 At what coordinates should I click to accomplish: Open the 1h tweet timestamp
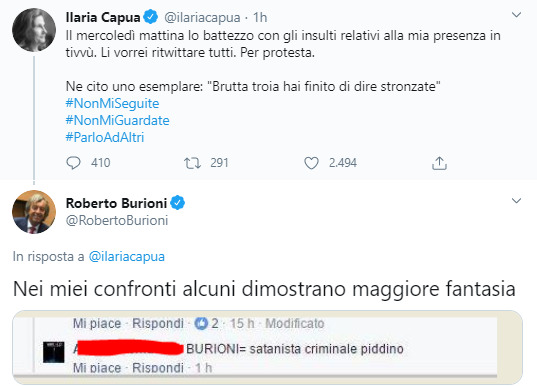click(x=260, y=17)
